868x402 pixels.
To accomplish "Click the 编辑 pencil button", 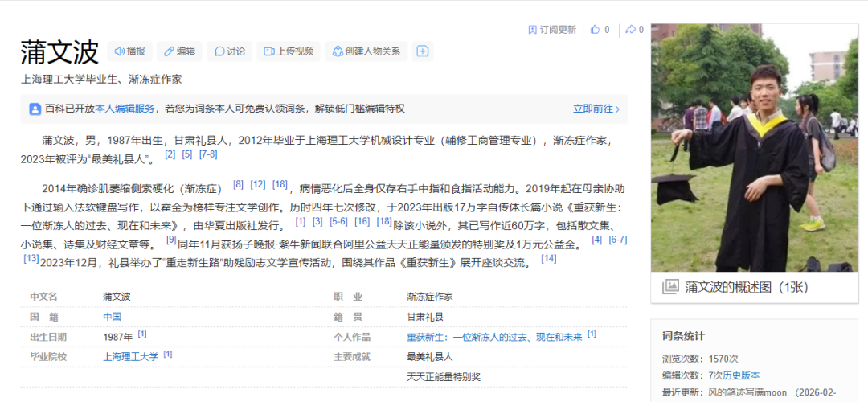I will pos(179,51).
